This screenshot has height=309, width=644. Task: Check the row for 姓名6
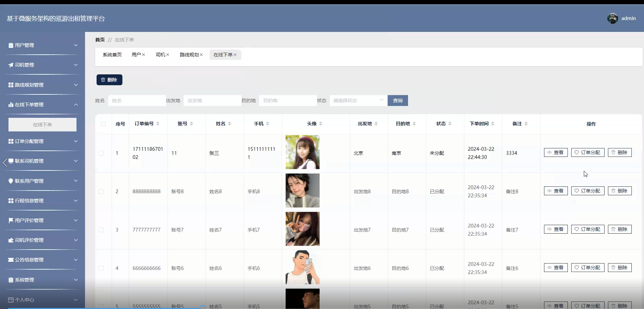[101, 268]
